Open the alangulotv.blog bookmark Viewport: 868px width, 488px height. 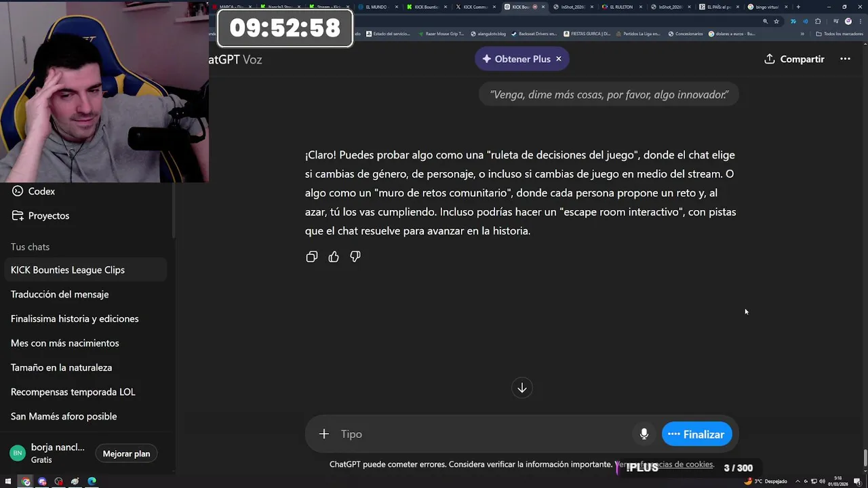(x=488, y=33)
